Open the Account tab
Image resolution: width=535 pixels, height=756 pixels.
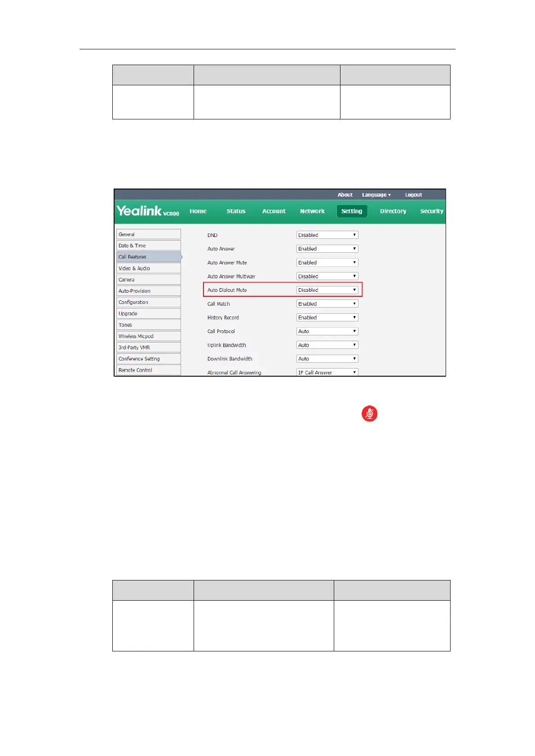(274, 211)
